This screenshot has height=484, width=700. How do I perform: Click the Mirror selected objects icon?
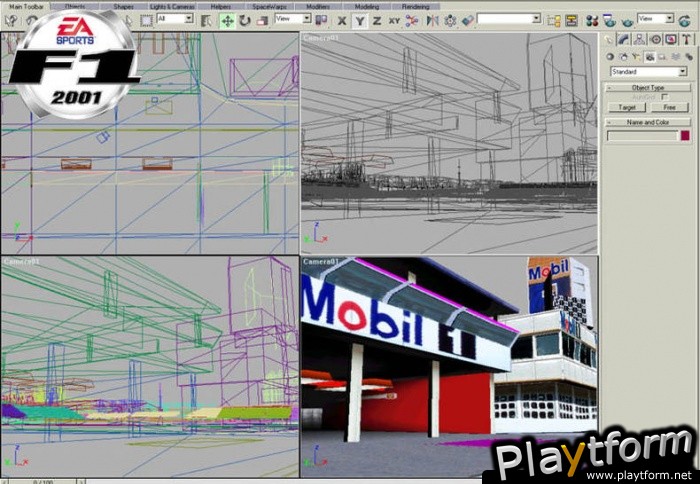[433, 21]
